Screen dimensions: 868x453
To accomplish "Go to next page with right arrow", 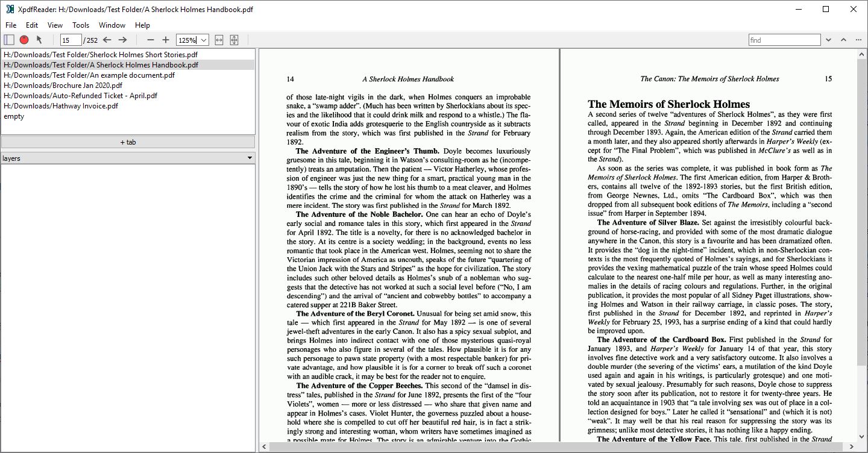I will tap(122, 40).
